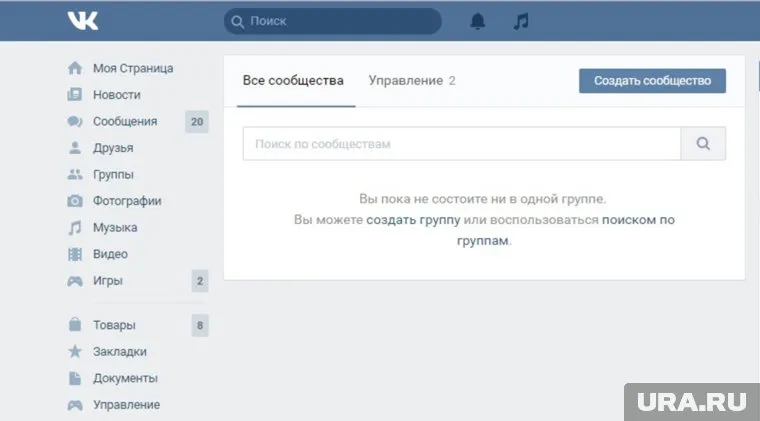Click the people icon next to Группы
Image resolution: width=760 pixels, height=421 pixels.
[x=75, y=174]
